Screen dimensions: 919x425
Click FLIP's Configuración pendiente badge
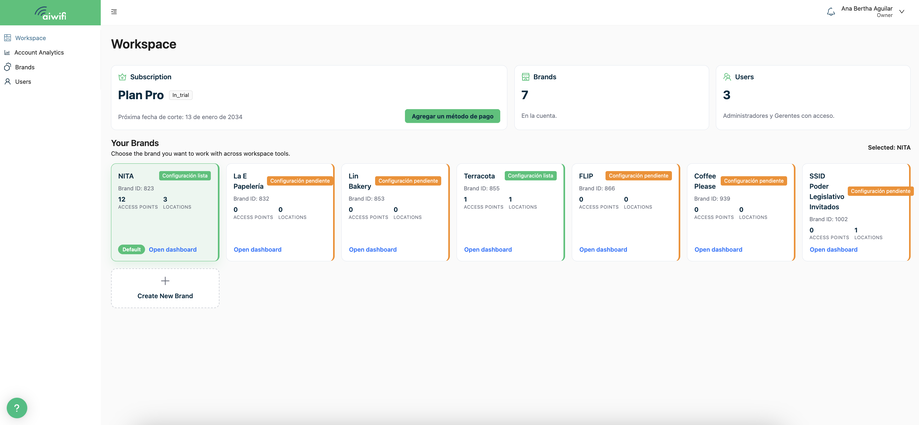pyautogui.click(x=638, y=175)
